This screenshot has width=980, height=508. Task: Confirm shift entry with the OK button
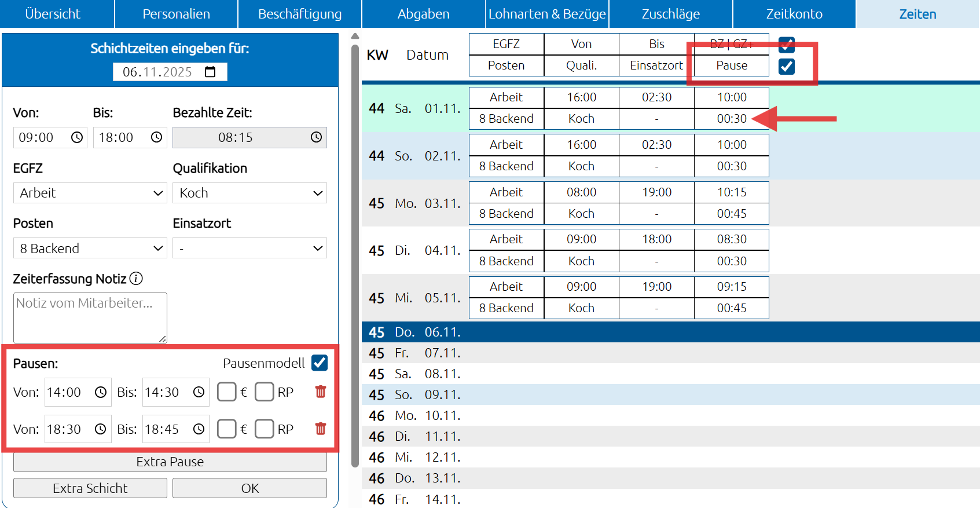pyautogui.click(x=249, y=488)
